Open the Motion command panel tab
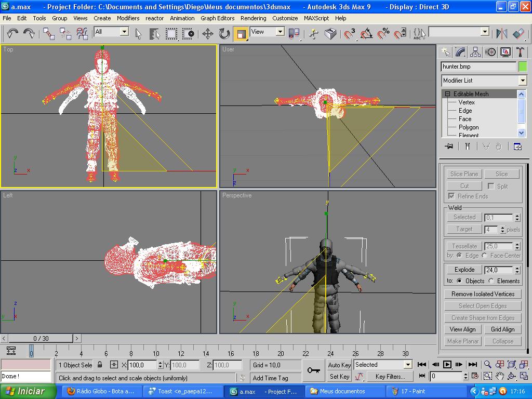This screenshot has height=399, width=532. click(490, 52)
